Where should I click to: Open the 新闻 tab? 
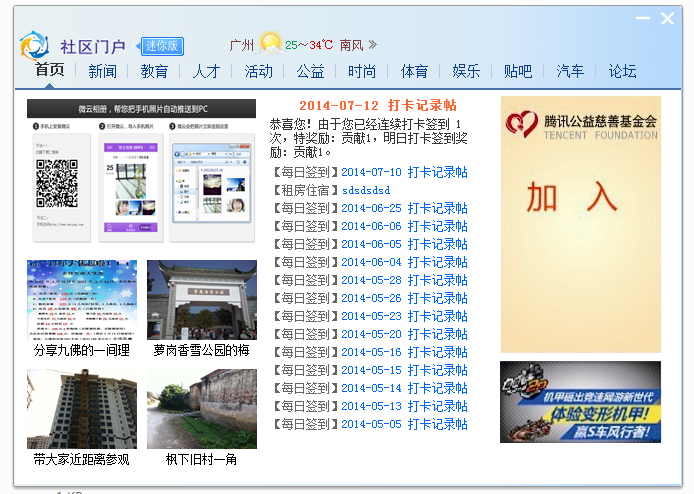102,71
